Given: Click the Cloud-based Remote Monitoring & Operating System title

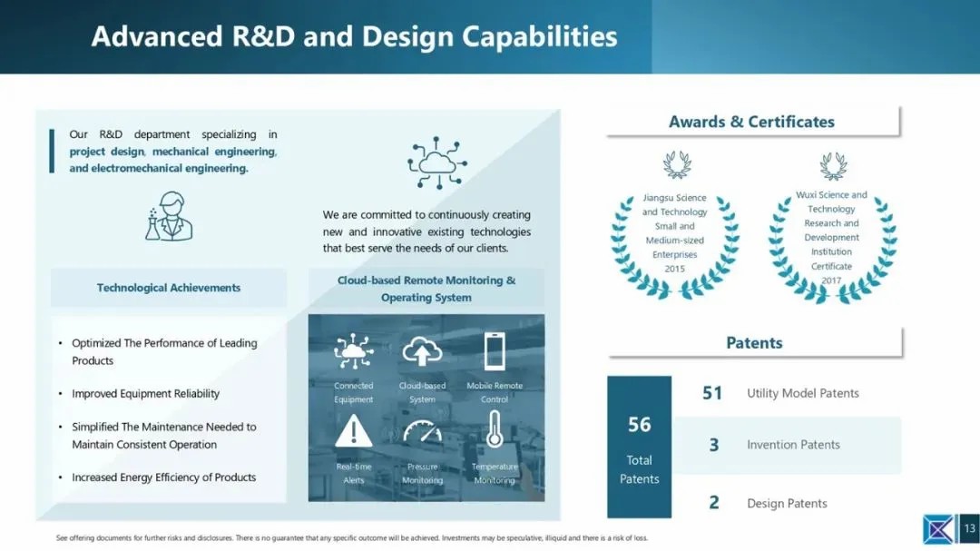Looking at the screenshot, I should coord(426,289).
